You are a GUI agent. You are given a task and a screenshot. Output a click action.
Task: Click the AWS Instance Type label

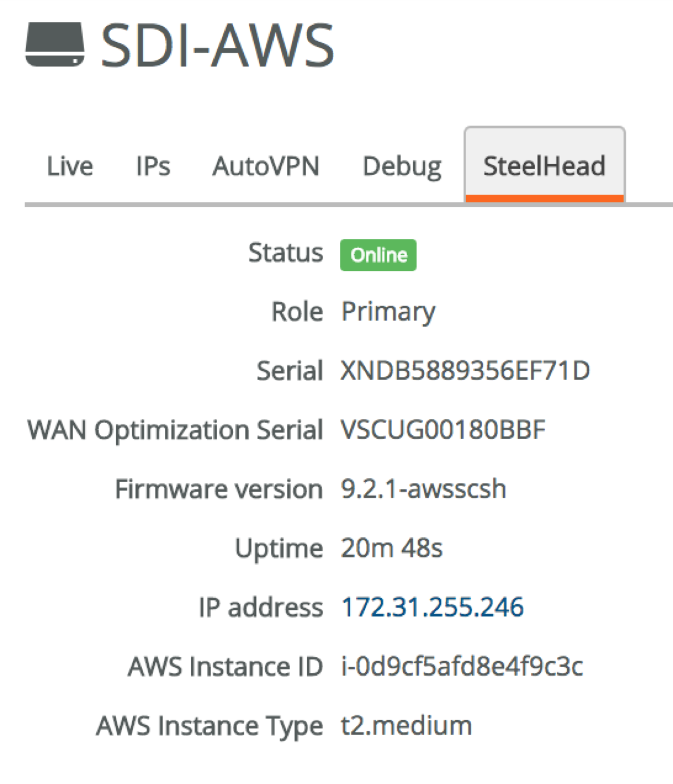(x=209, y=726)
